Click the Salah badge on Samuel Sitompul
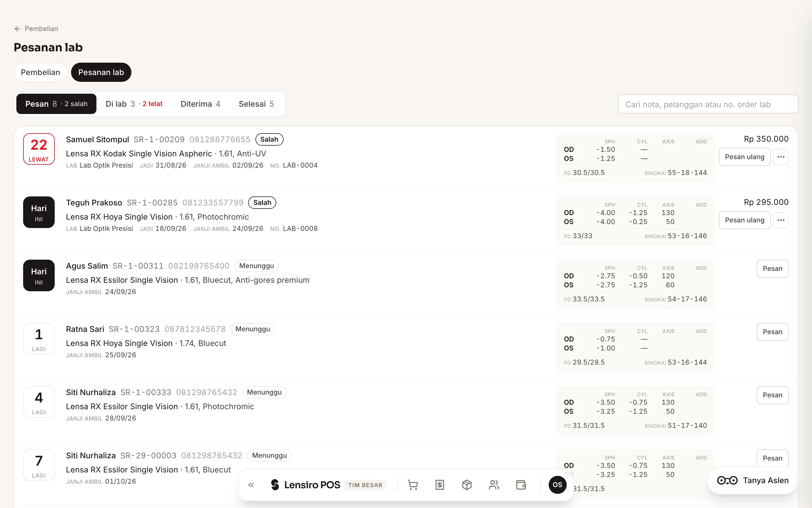This screenshot has width=812, height=508. point(269,139)
